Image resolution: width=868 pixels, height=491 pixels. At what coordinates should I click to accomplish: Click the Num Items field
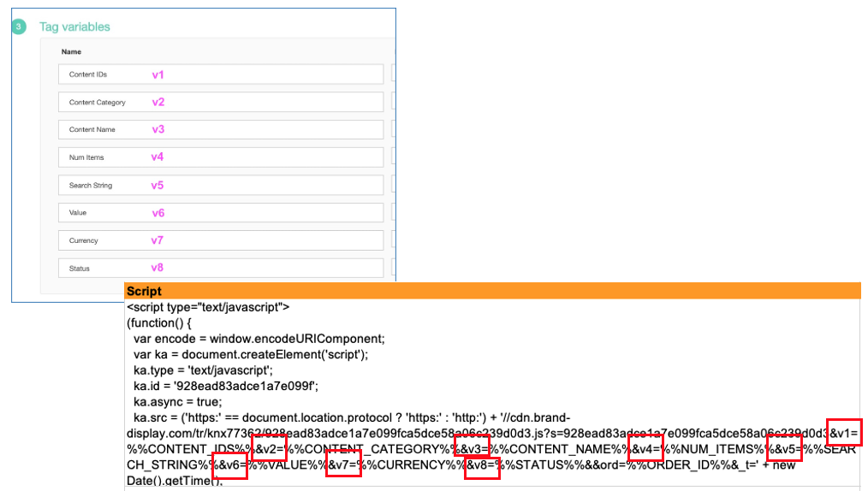point(221,157)
